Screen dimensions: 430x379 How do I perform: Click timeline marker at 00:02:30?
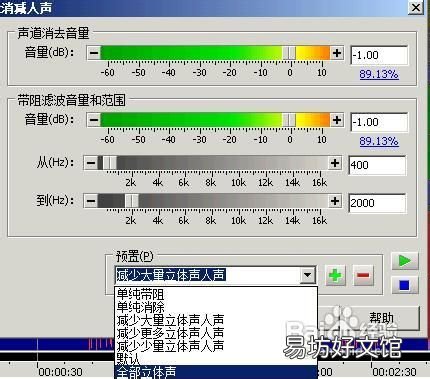[x=394, y=372]
